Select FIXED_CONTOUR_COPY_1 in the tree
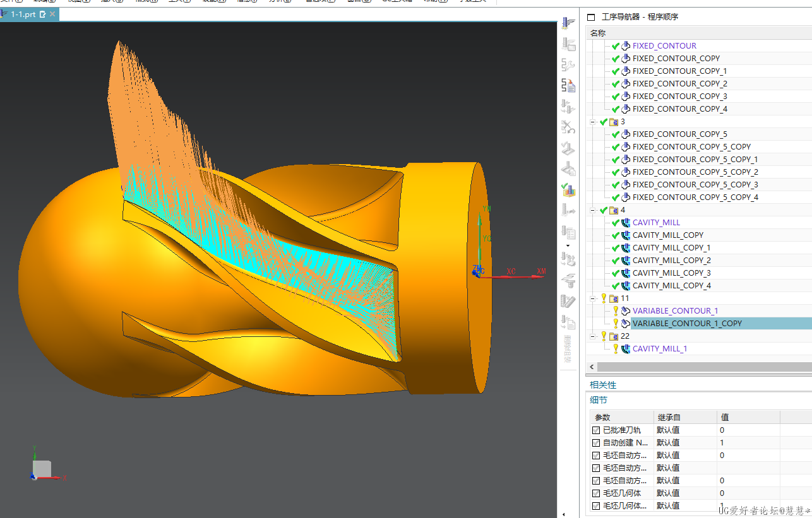Screen dimensions: 812x518 click(x=679, y=71)
